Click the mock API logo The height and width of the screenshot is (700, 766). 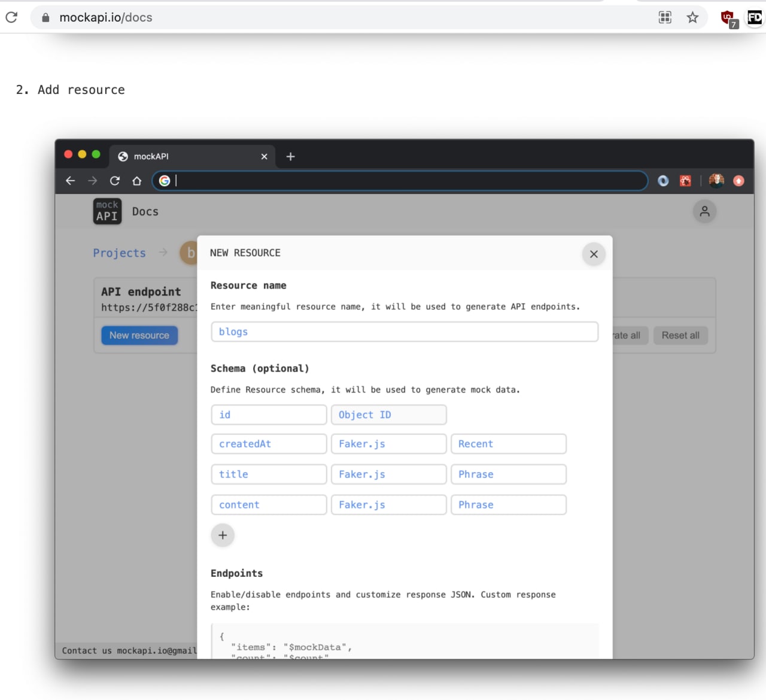coord(107,211)
